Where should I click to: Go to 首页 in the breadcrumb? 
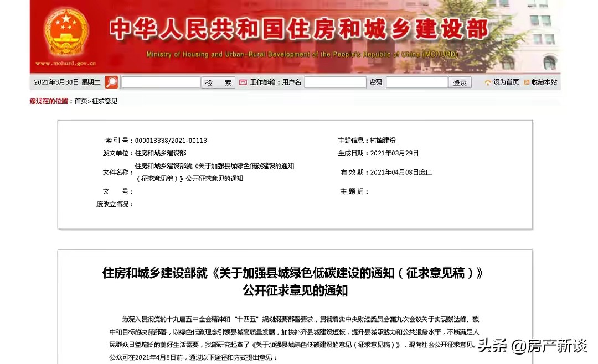point(81,101)
